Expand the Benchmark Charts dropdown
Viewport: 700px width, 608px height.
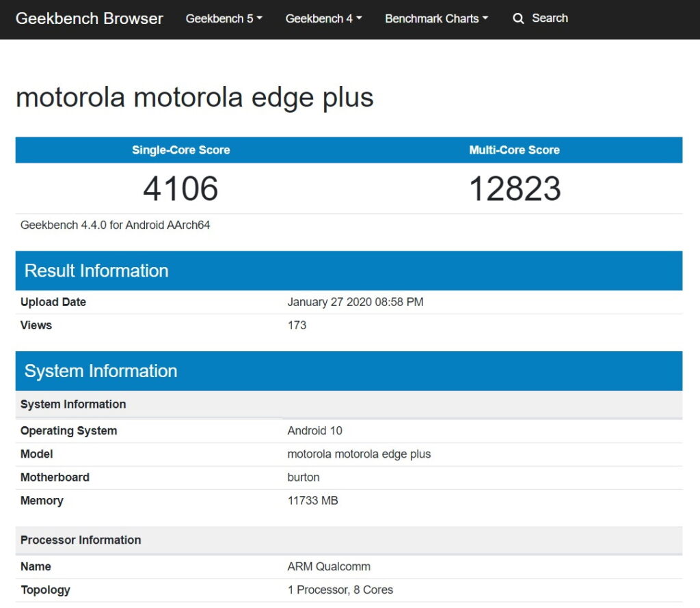pyautogui.click(x=436, y=18)
